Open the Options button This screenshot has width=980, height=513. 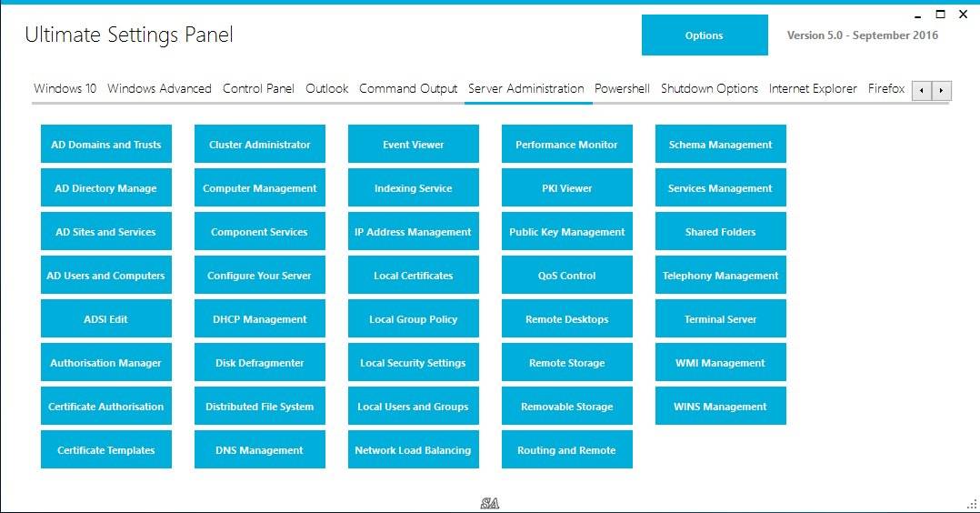point(705,35)
